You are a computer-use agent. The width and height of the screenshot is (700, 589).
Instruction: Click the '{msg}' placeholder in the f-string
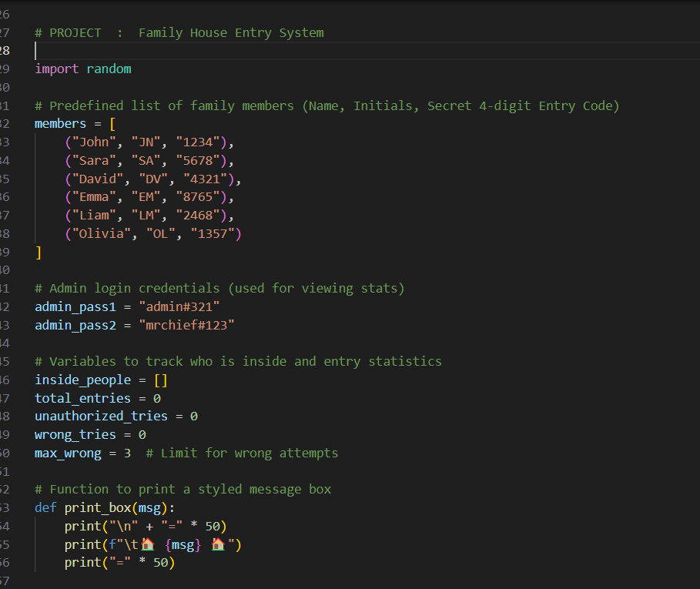(183, 545)
